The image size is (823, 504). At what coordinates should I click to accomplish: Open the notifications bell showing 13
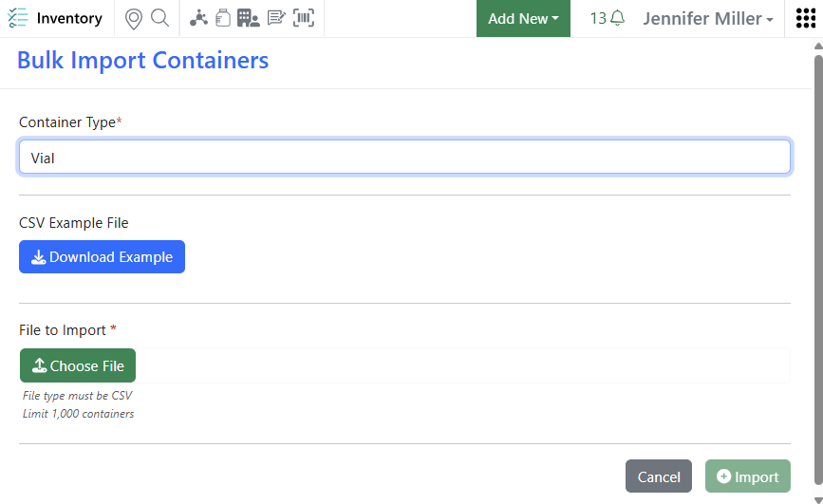pyautogui.click(x=608, y=19)
